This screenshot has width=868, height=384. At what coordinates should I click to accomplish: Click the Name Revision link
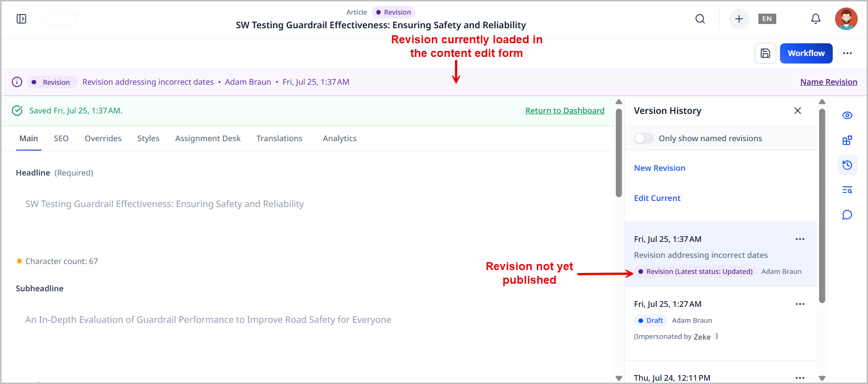828,82
